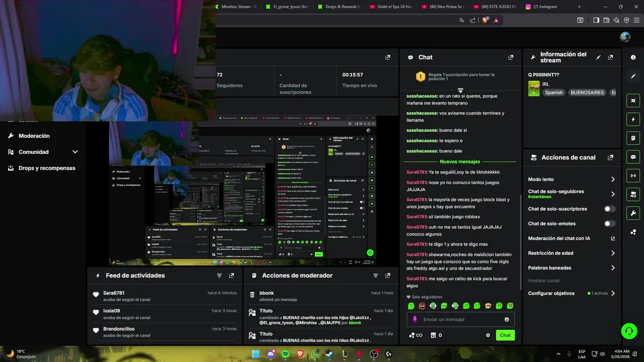Toggle Chat de solo-emotes switch

coord(610,224)
